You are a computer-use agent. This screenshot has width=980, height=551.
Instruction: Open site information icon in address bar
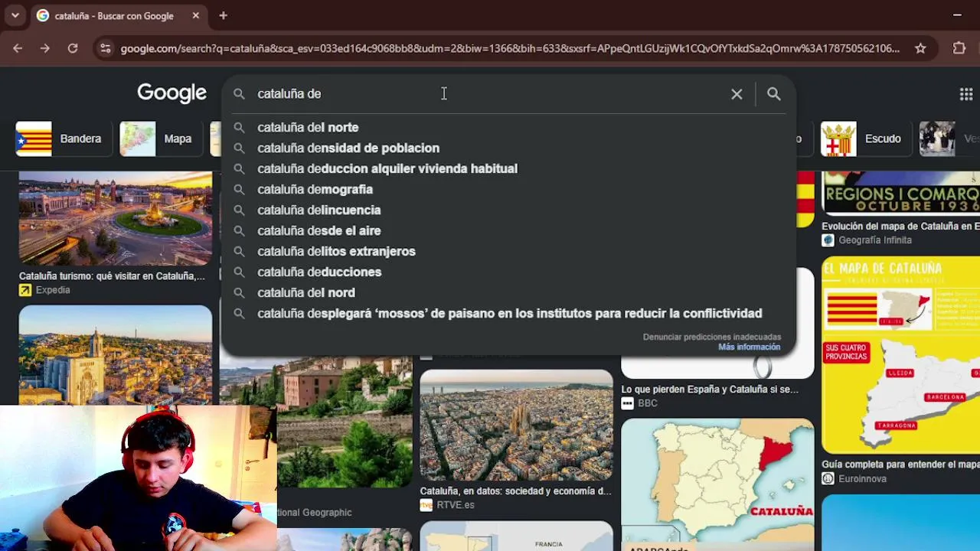point(106,48)
